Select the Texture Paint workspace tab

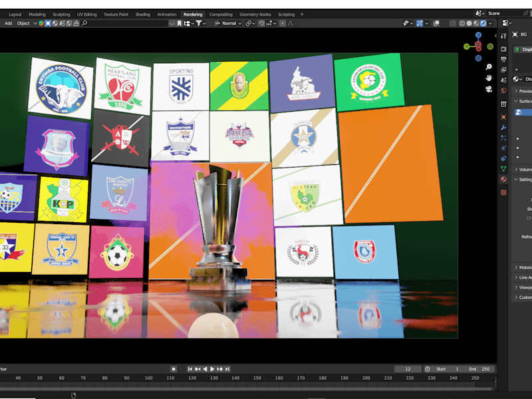click(116, 14)
